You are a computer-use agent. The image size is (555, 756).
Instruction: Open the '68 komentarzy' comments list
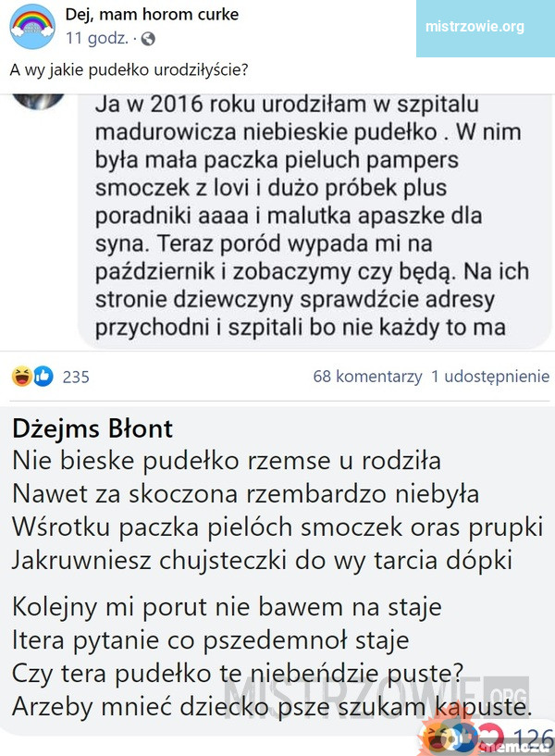click(x=367, y=377)
